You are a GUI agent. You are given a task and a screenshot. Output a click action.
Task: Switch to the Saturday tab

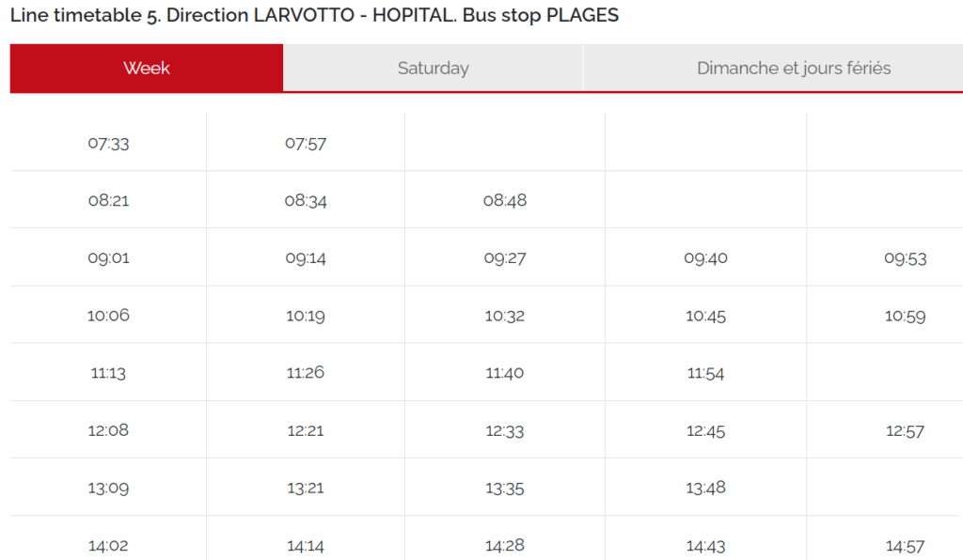(x=433, y=68)
